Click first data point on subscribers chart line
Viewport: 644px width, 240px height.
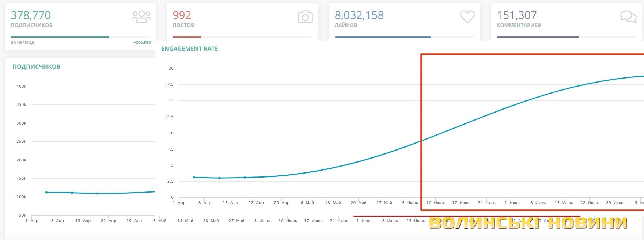click(x=46, y=192)
